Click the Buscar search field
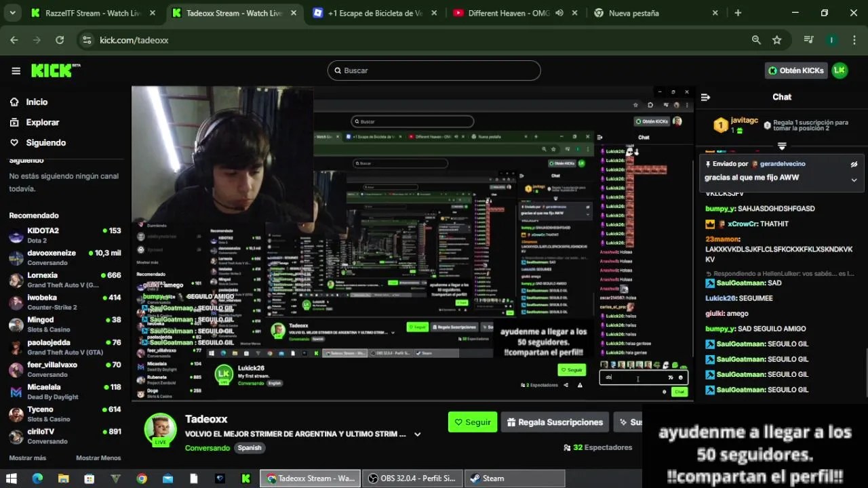 pos(434,70)
